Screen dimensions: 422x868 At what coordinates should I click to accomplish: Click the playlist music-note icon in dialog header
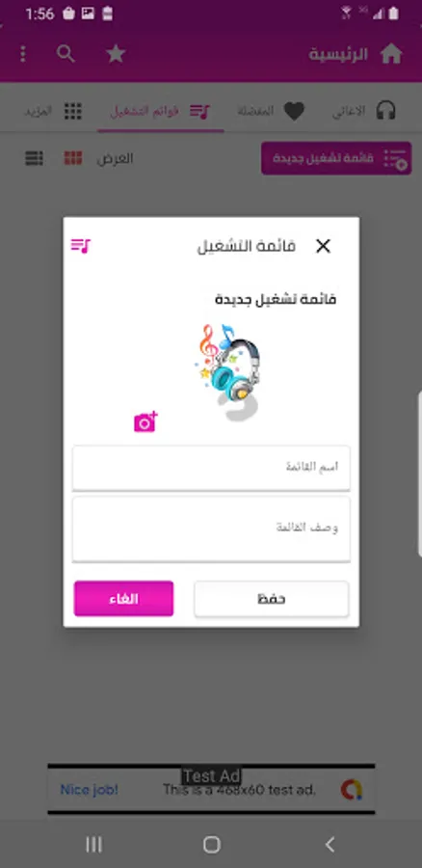coord(81,245)
